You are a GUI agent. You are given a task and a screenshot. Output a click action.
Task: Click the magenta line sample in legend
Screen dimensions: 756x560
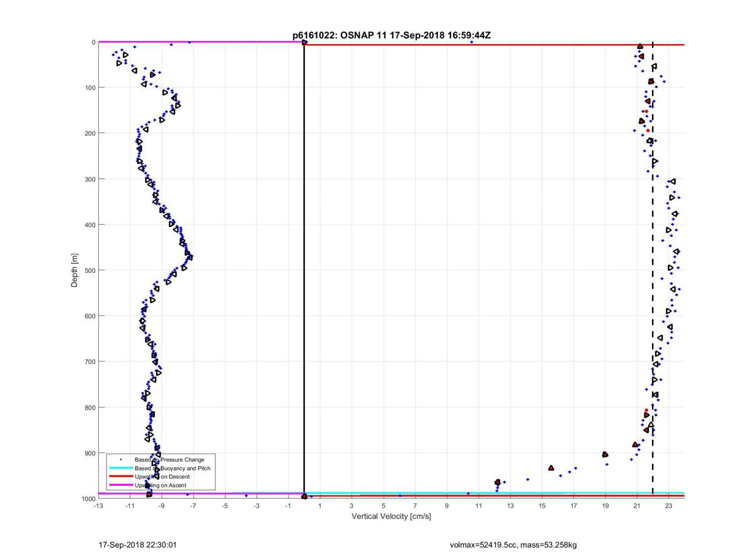(120, 485)
